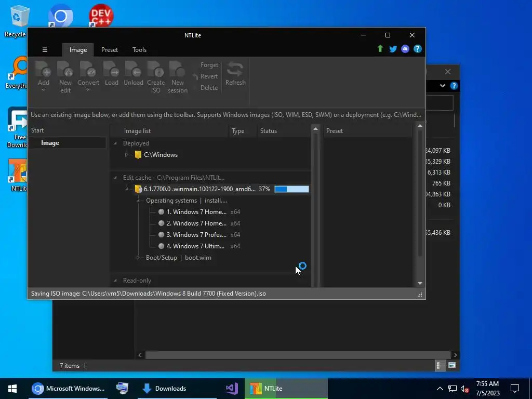Click the Preset panel scroll down arrow
532x399 pixels.
tap(420, 283)
